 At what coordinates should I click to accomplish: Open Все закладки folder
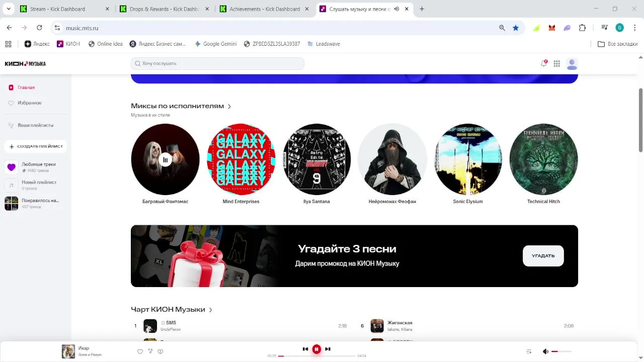point(618,44)
